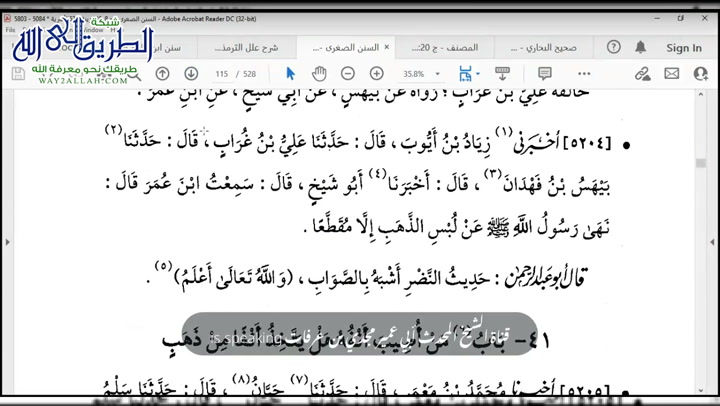Click the scrollbar down arrow

point(700,390)
